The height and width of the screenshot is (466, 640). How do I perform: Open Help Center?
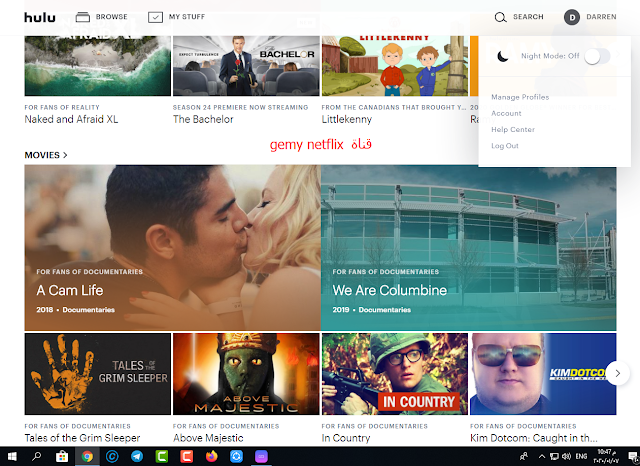click(513, 130)
